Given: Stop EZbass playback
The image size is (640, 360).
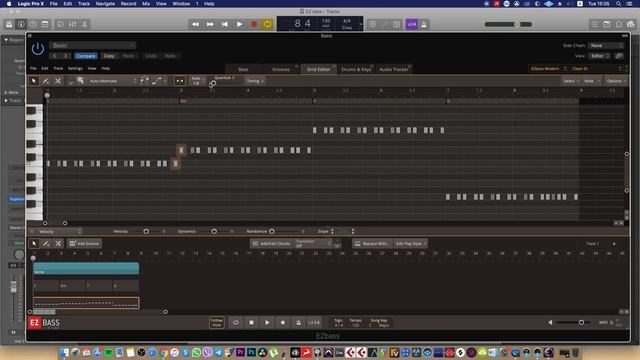Looking at the screenshot, I should tap(251, 322).
